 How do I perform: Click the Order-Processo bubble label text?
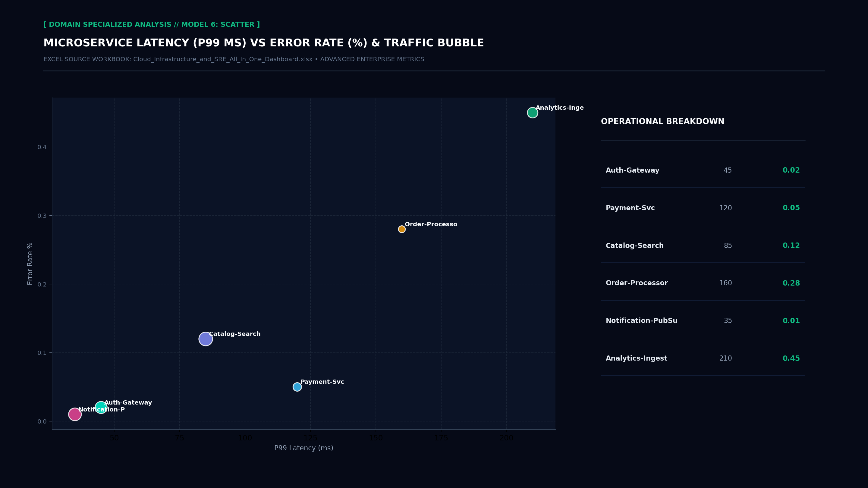pyautogui.click(x=431, y=224)
